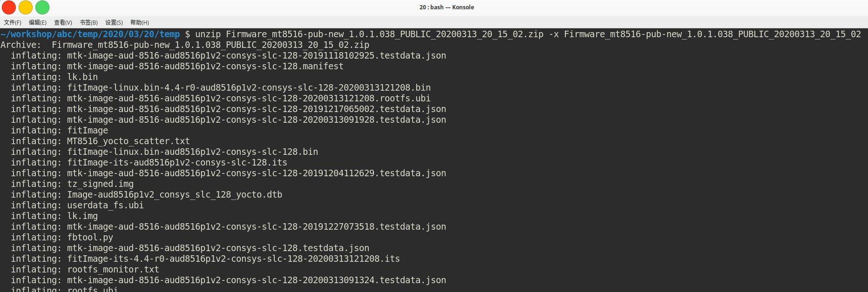Screen dimensions: 868x292
Task: Click the yellow minimize window button
Action: [x=26, y=7]
